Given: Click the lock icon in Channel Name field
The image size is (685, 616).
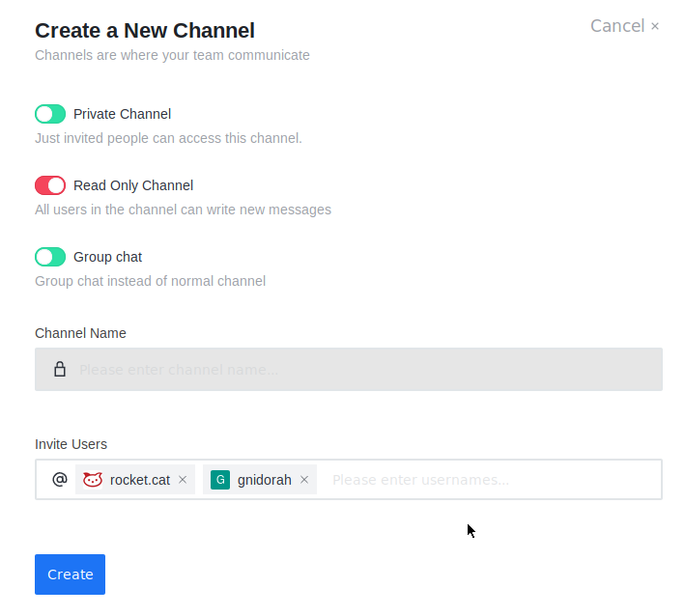Looking at the screenshot, I should (x=60, y=369).
